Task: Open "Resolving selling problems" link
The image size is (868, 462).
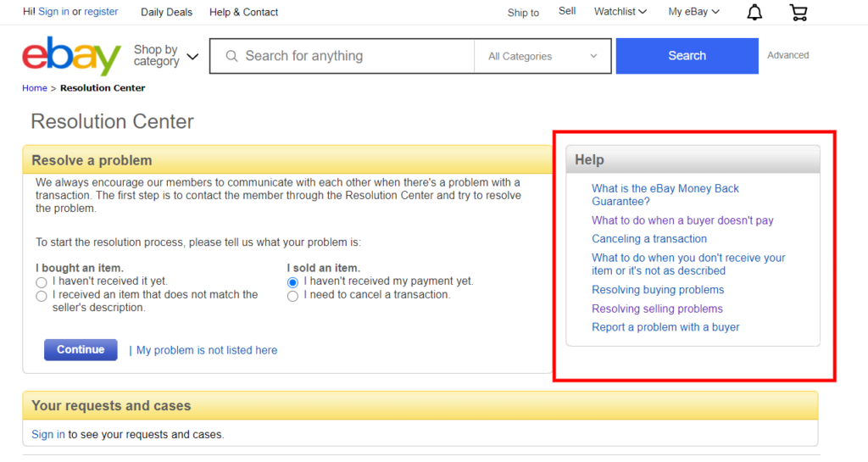Action: pos(657,309)
